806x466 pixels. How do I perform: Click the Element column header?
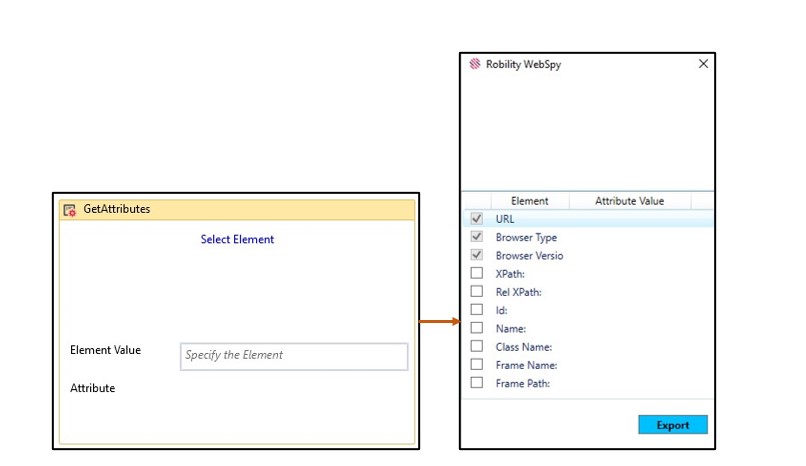pyautogui.click(x=529, y=201)
